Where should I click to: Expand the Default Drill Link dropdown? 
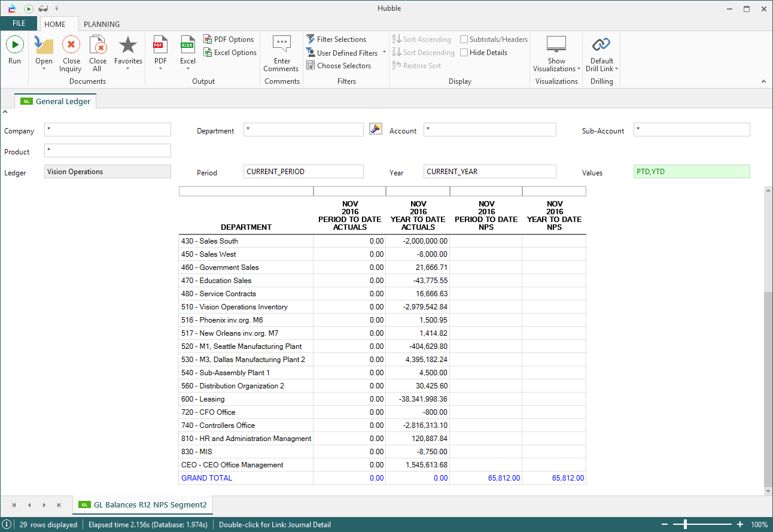616,69
